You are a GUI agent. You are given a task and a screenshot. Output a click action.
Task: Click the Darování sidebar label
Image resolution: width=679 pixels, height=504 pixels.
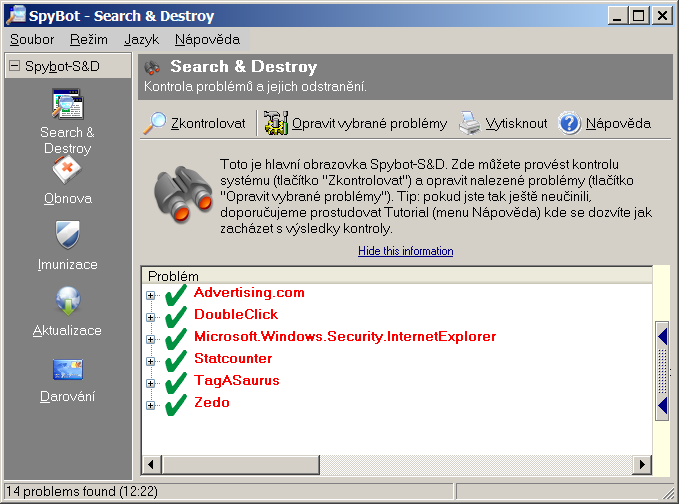coord(68,396)
